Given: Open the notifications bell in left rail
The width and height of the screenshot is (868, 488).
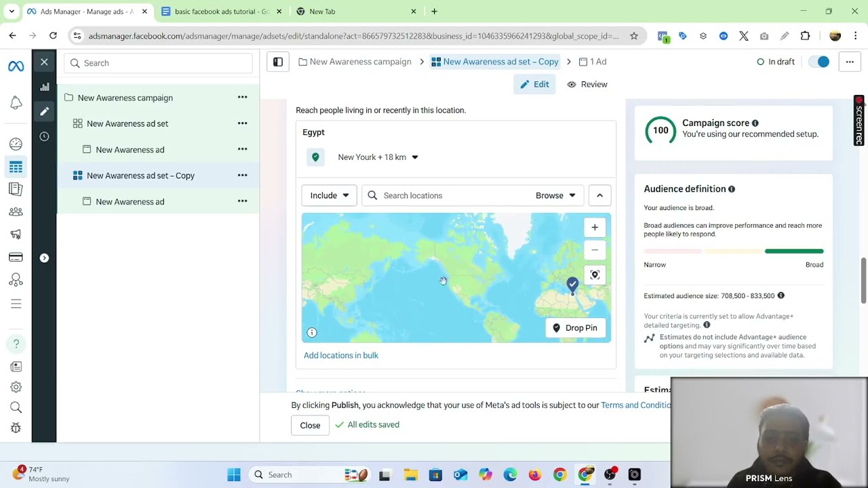Looking at the screenshot, I should point(16,103).
